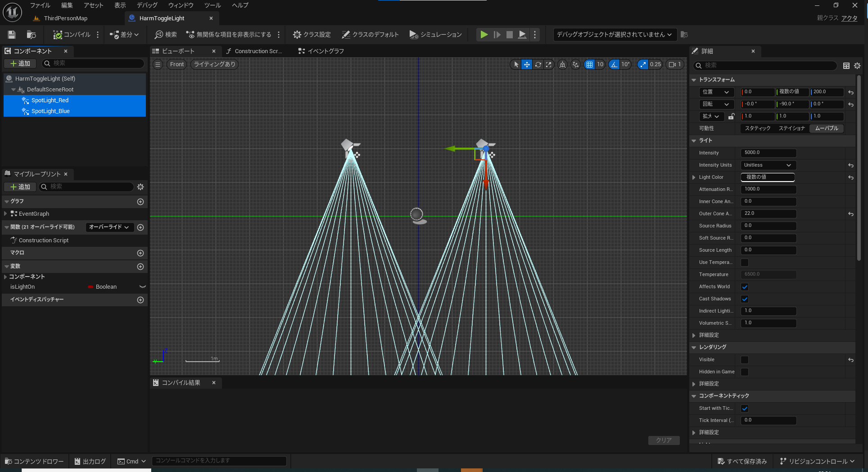
Task: Collapse the レンダリング section
Action: point(694,347)
